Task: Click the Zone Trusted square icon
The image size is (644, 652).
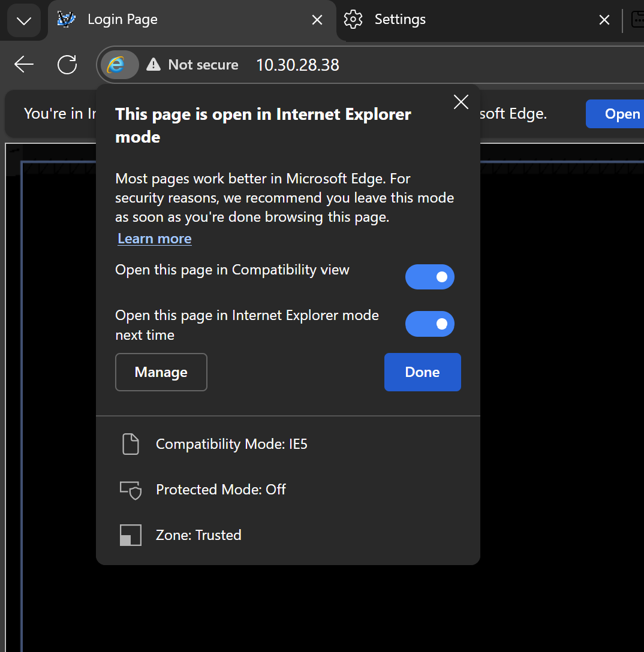Action: (x=131, y=535)
